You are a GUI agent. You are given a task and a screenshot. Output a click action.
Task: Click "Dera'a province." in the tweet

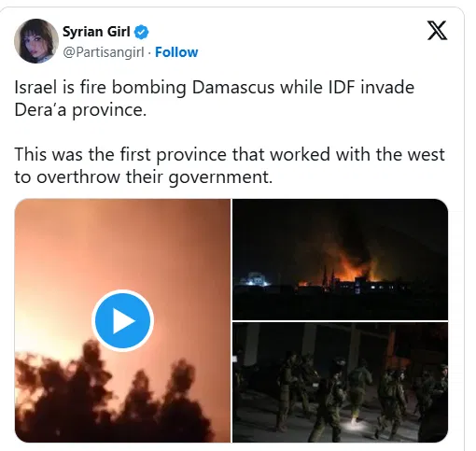pos(80,110)
